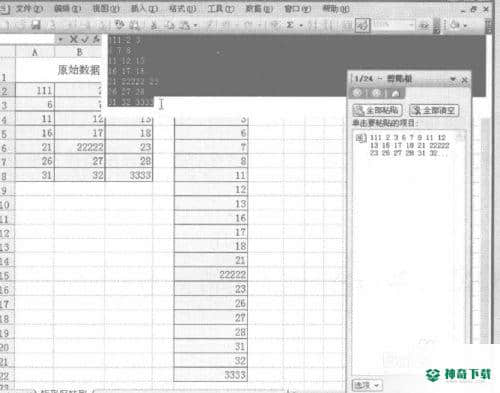This screenshot has height=393, width=500.
Task: Click the 全部清空 clear all button
Action: [434, 110]
